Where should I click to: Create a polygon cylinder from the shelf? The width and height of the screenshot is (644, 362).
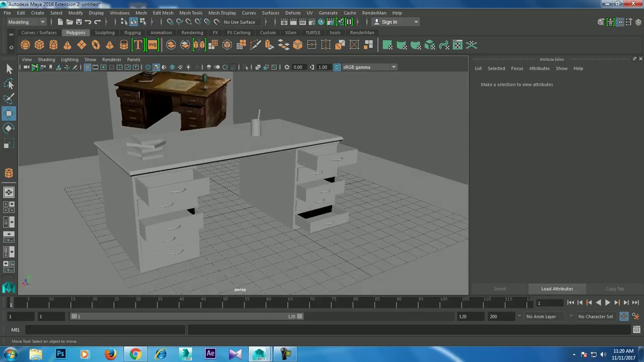click(x=53, y=45)
